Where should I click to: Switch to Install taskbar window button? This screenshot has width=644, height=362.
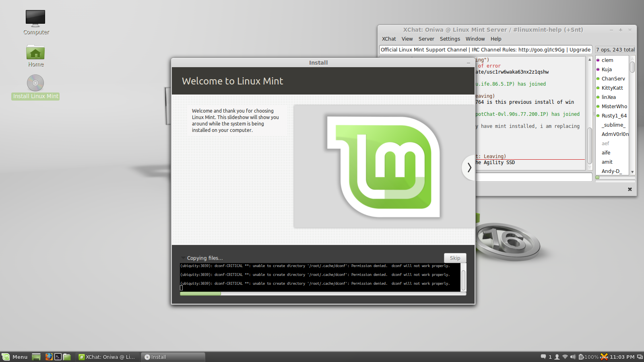click(173, 357)
